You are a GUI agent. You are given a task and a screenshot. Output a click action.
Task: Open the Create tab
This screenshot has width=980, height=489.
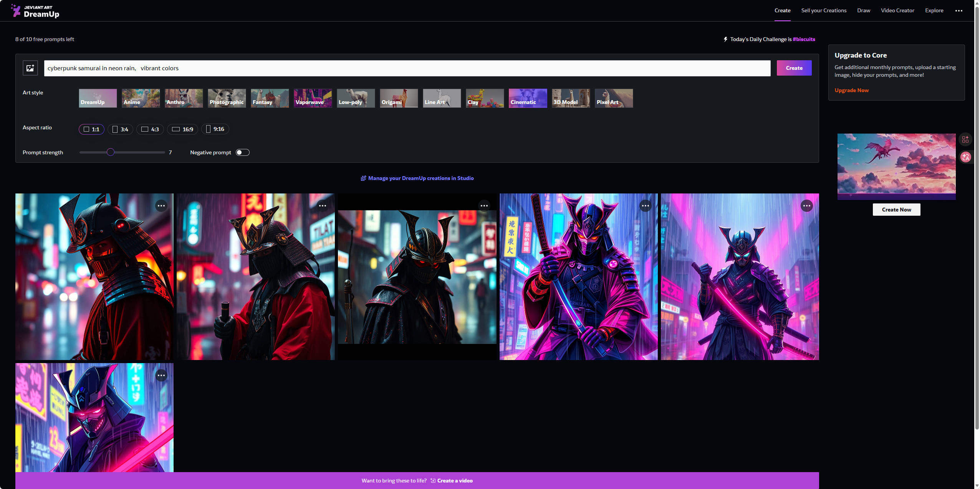[x=782, y=11]
